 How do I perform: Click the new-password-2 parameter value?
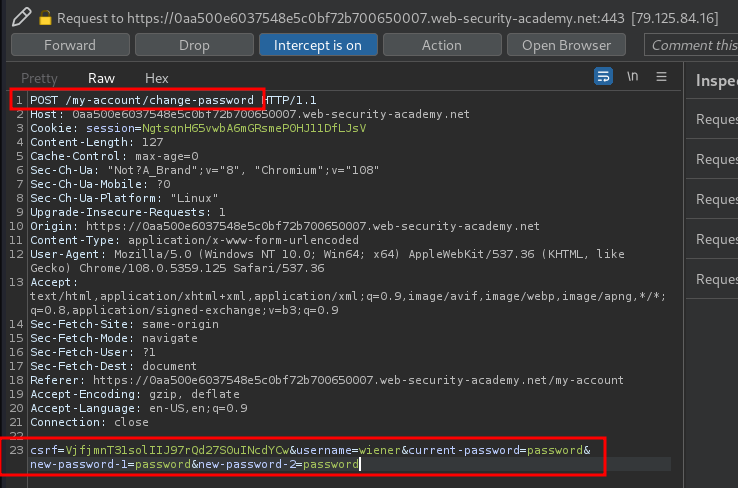[x=331, y=464]
